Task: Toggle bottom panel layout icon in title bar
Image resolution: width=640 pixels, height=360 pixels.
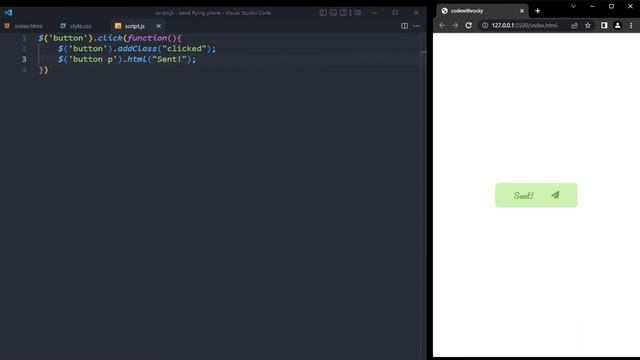Action: 333,13
